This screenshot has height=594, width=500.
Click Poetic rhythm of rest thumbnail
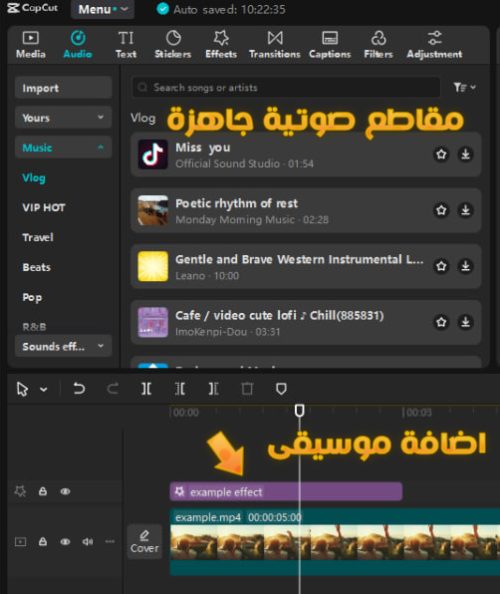pyautogui.click(x=153, y=210)
